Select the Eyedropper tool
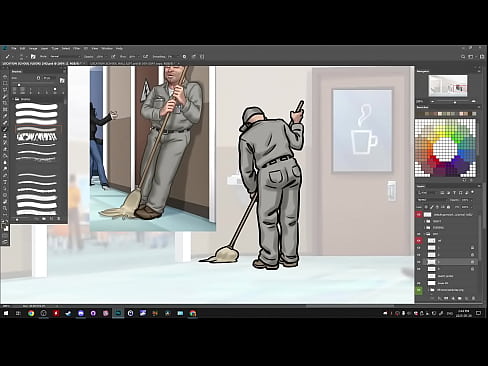This screenshot has height=366, width=488. click(x=5, y=116)
